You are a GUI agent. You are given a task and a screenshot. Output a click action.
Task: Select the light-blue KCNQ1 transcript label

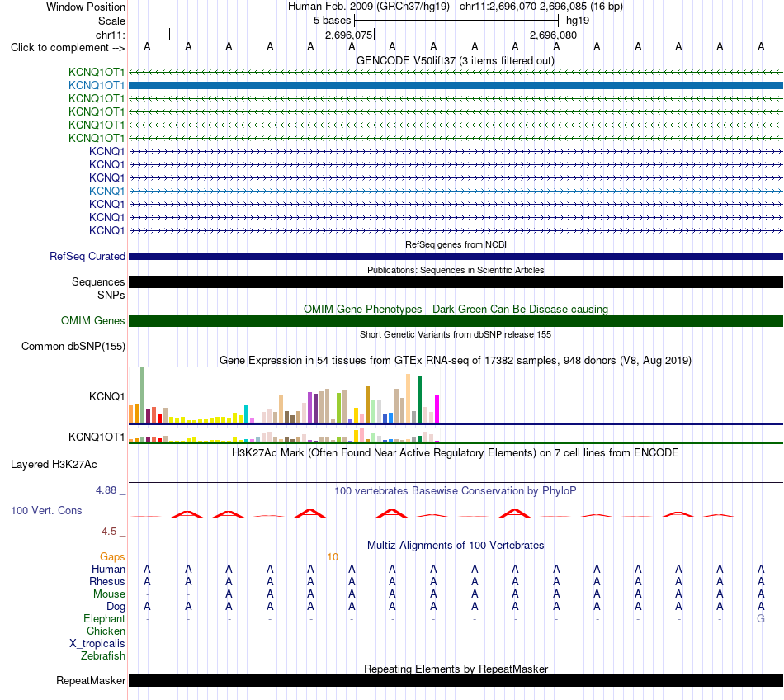pos(107,191)
